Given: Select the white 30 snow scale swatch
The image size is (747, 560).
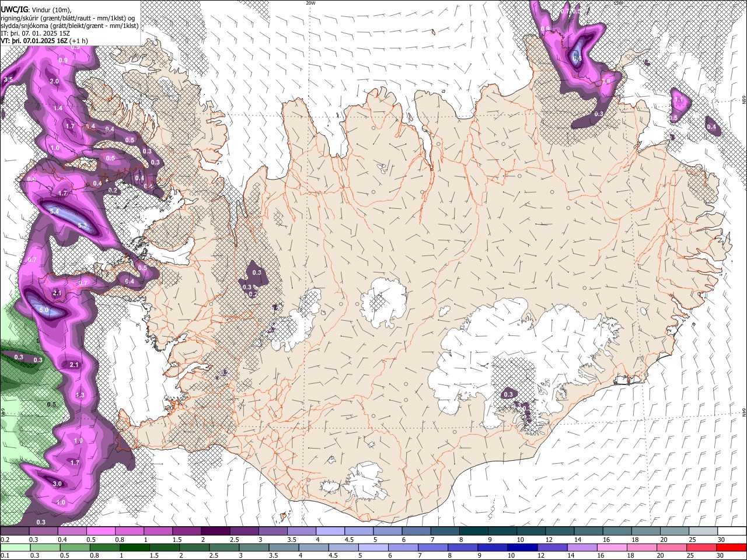Looking at the screenshot, I should tap(731, 531).
